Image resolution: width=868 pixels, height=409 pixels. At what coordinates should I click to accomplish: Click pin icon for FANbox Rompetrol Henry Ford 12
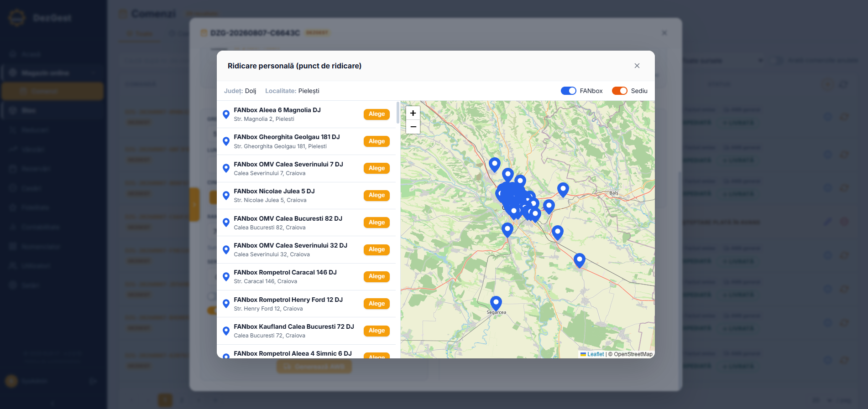pos(226,304)
